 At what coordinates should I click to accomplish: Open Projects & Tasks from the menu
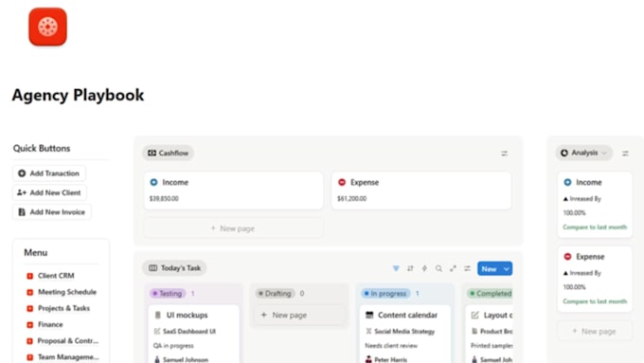pyautogui.click(x=59, y=308)
